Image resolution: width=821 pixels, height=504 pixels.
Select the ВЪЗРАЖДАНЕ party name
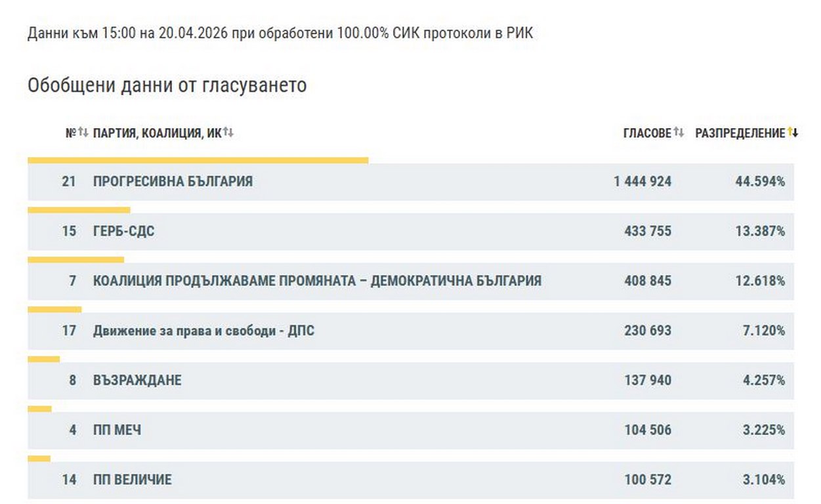click(137, 381)
